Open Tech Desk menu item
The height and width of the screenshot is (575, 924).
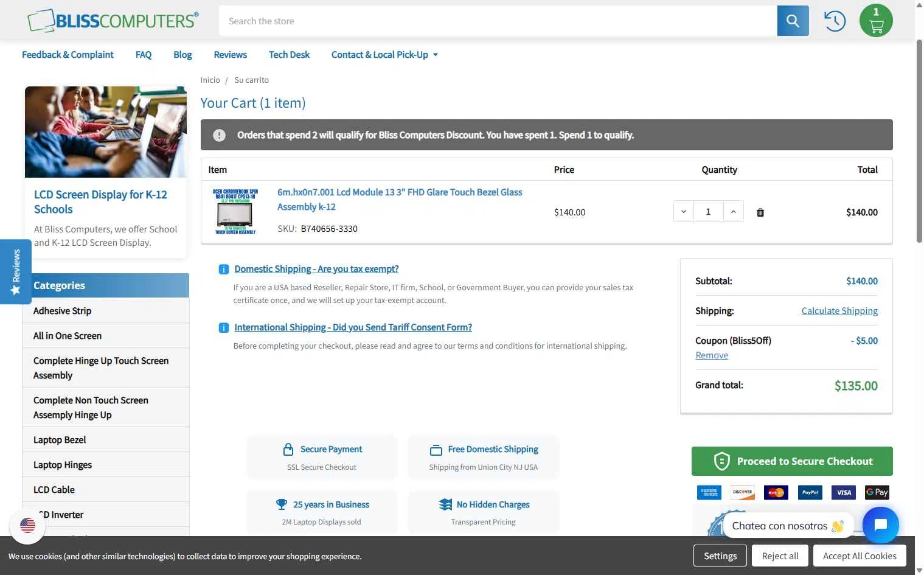coord(289,55)
